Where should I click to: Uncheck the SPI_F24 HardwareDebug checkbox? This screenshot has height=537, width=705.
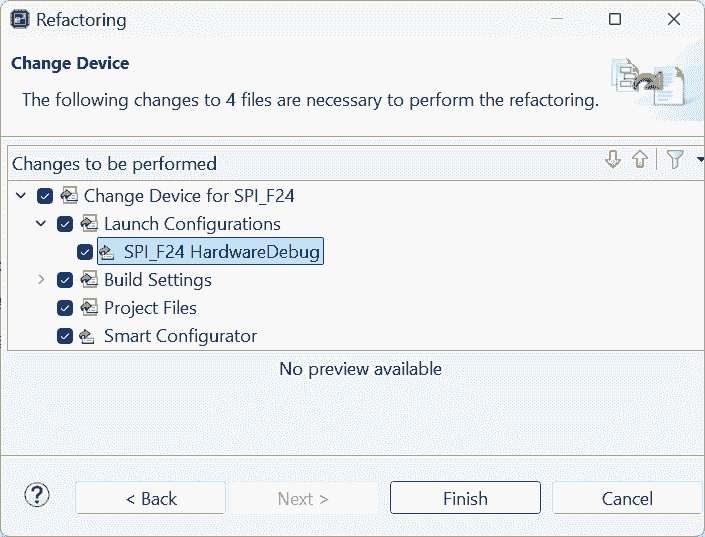pos(85,252)
